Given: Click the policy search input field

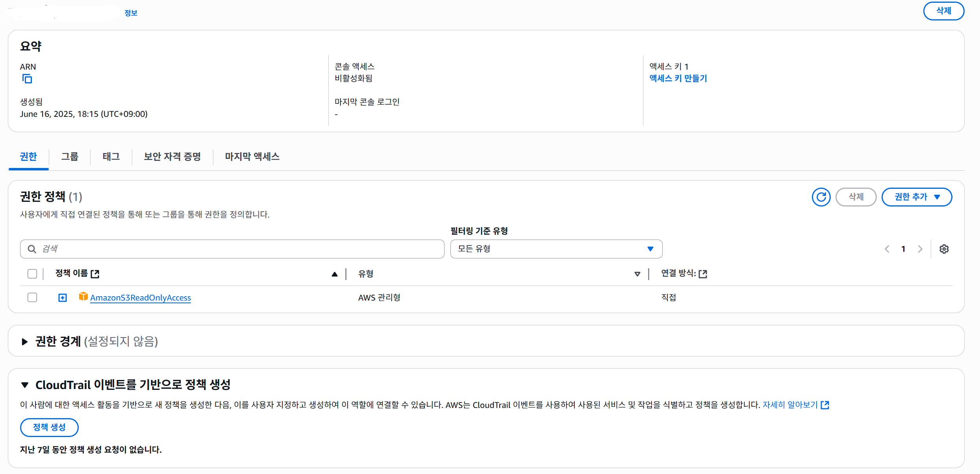Looking at the screenshot, I should pyautogui.click(x=236, y=249).
